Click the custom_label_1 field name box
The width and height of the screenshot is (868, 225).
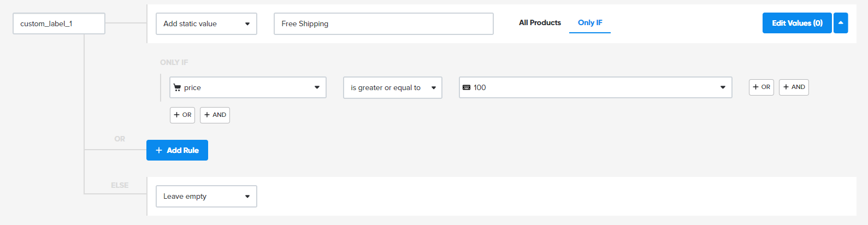[x=59, y=23]
